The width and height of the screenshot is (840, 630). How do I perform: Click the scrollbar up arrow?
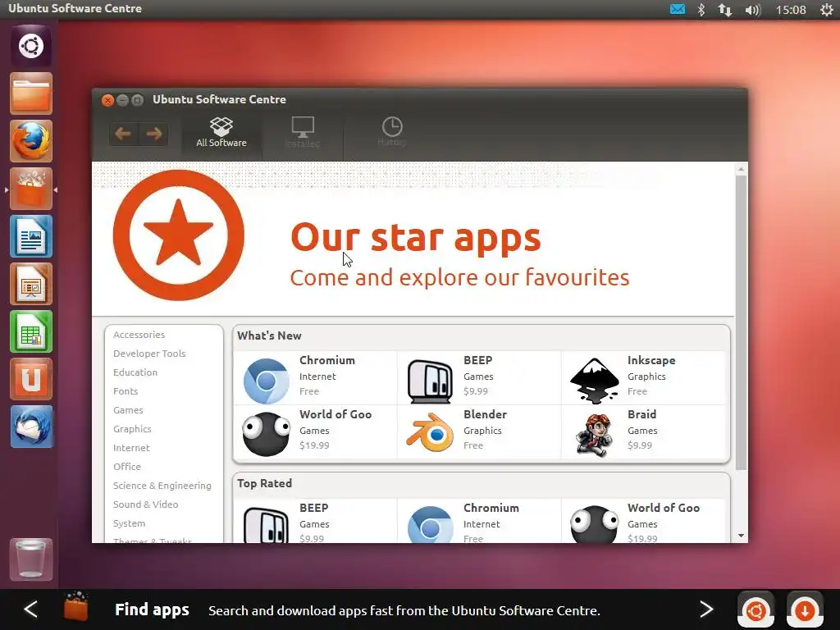(x=741, y=169)
